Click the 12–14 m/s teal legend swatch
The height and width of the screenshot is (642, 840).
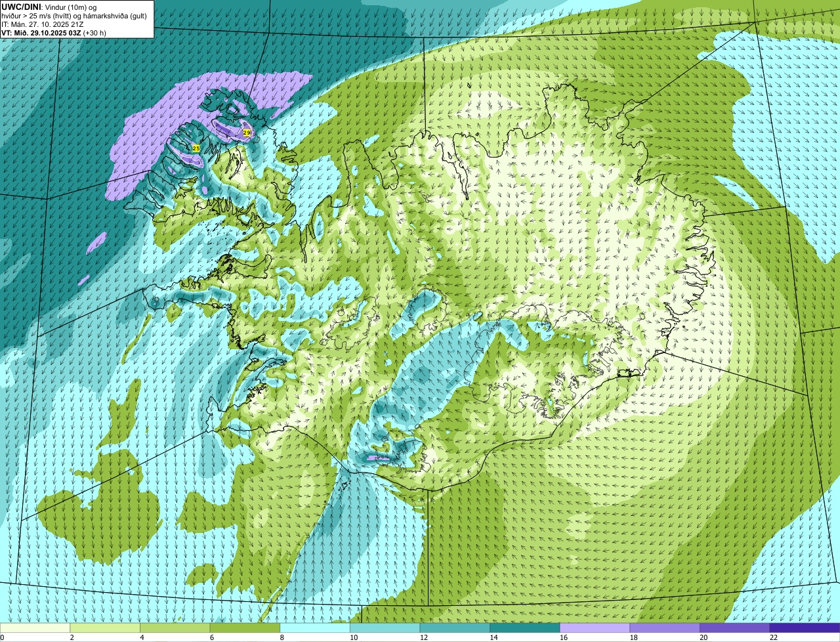pos(455,628)
